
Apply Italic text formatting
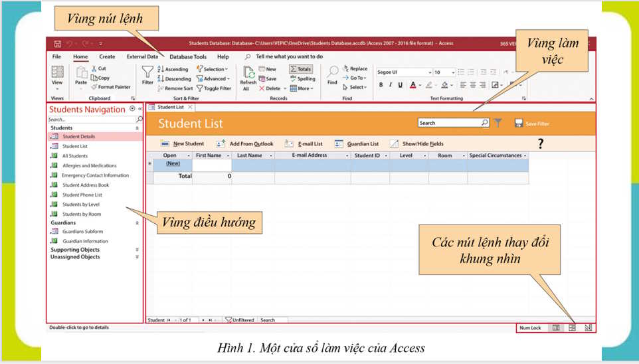pos(391,85)
